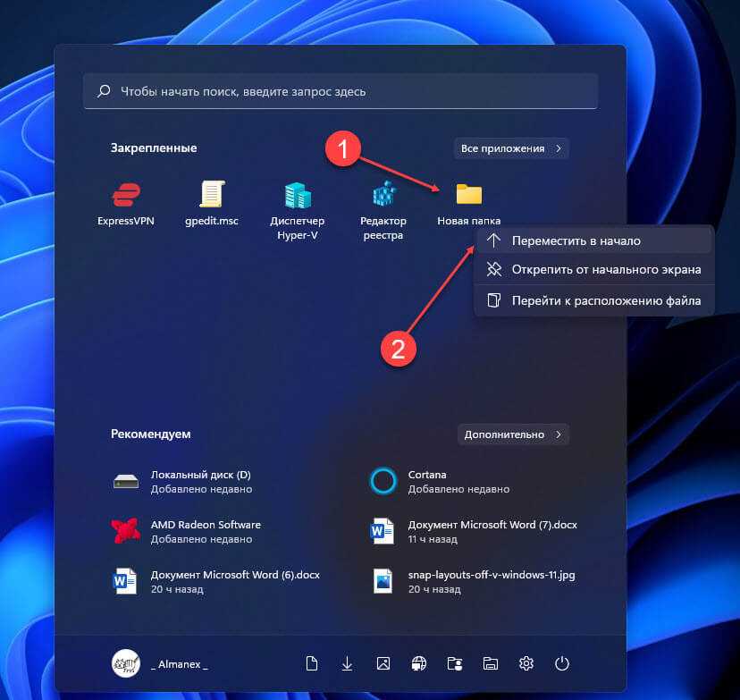Viewport: 740px width, 700px height.
Task: Expand Все приложения list
Action: coord(511,148)
